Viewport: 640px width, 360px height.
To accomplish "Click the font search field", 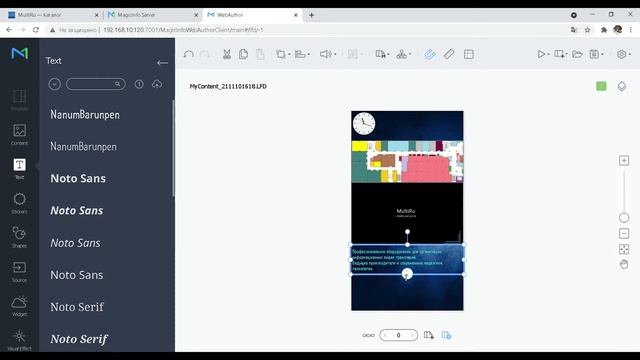I will click(96, 84).
